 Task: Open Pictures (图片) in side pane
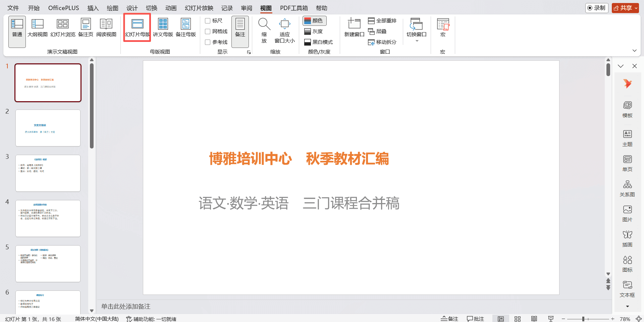click(627, 214)
